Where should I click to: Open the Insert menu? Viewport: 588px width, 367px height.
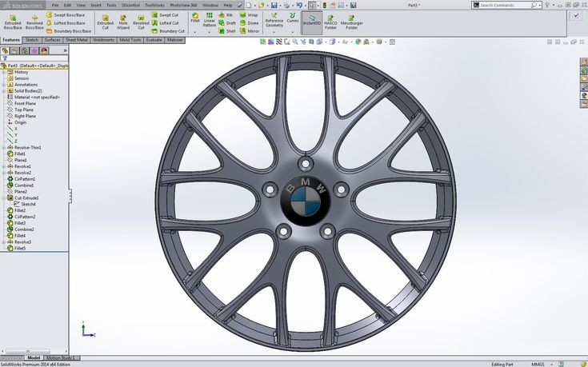point(96,6)
